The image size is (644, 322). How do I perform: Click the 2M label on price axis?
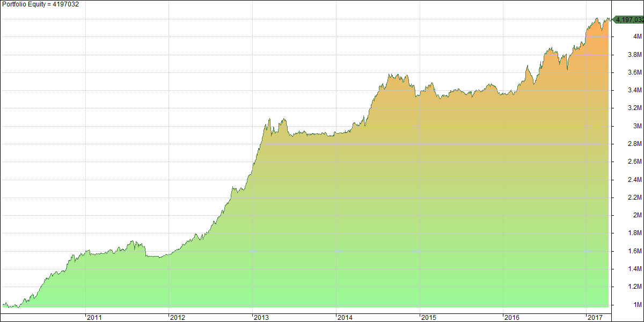[638, 215]
